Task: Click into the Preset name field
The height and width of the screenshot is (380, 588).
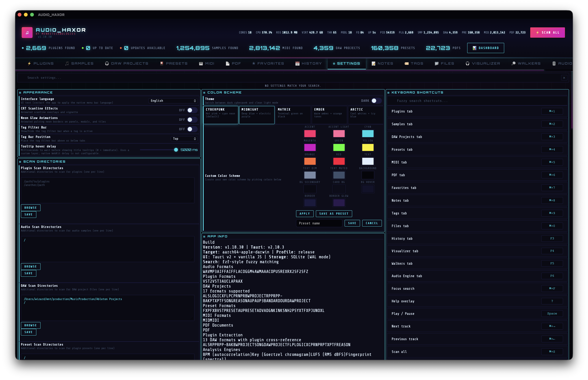Action: pos(319,223)
